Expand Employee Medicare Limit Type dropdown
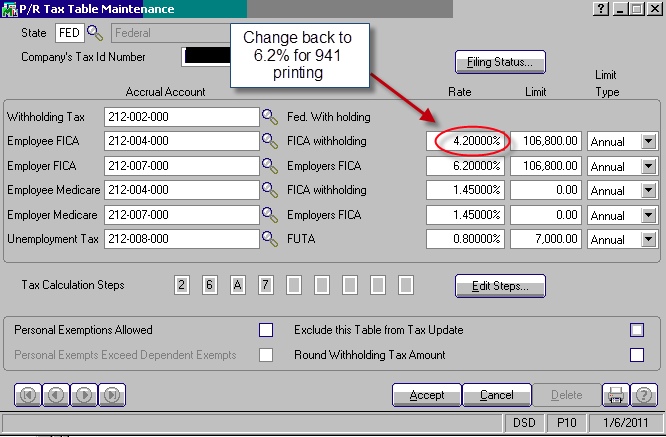 649,190
